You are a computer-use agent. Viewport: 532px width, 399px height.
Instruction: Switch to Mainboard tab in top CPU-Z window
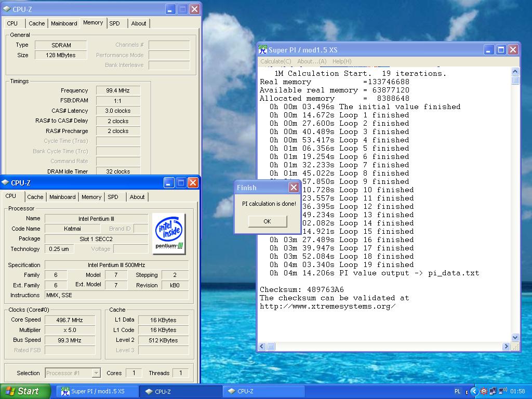pos(64,23)
